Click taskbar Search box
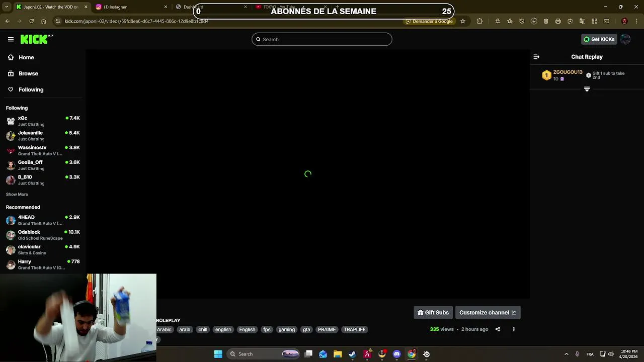644x362 pixels. [264, 354]
